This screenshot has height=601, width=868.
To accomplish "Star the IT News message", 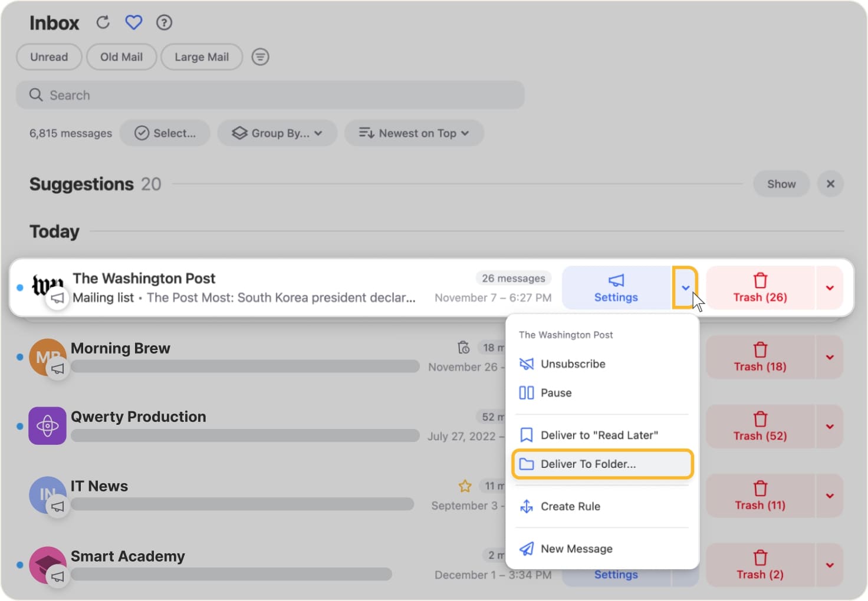I will (x=465, y=486).
